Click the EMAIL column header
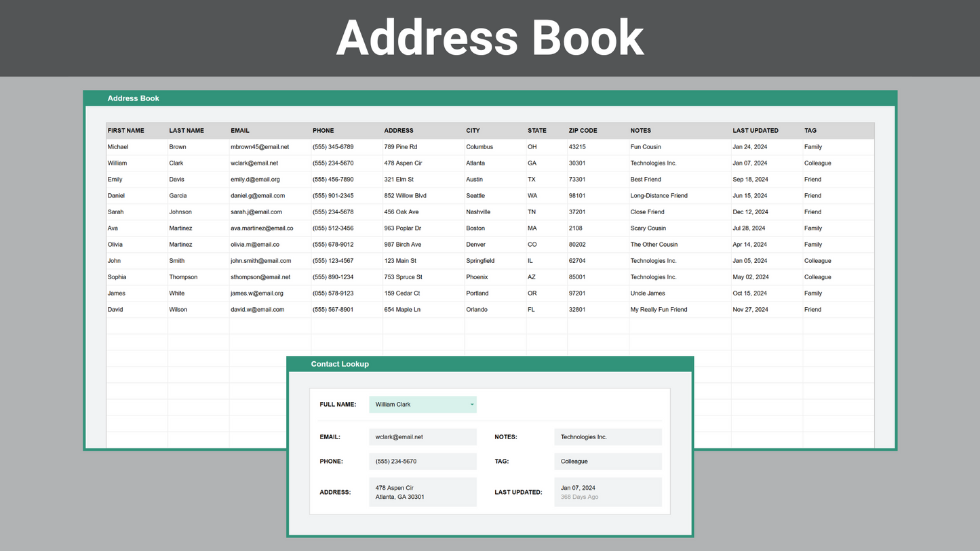Screen dimensions: 980x551 click(239, 130)
